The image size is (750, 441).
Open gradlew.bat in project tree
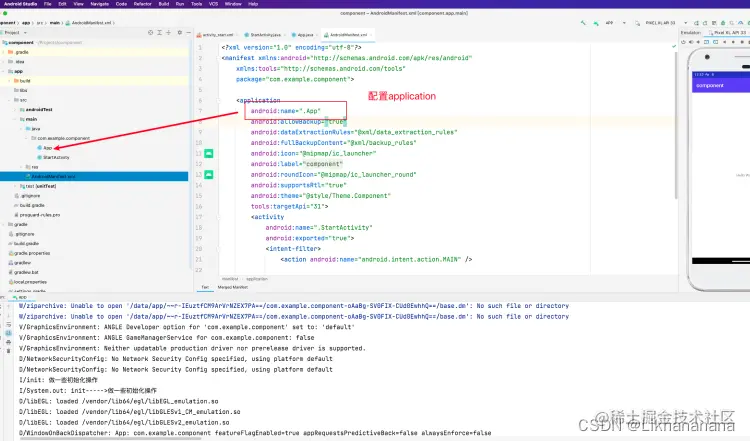pos(23,272)
